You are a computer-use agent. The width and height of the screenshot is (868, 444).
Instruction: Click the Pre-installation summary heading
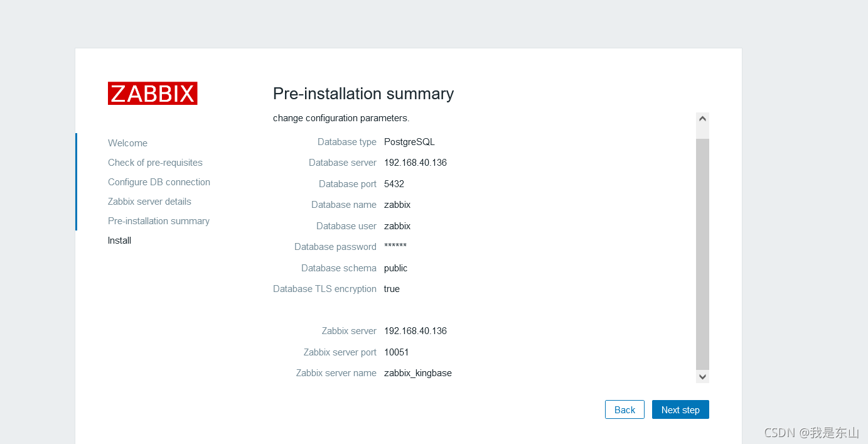(x=363, y=94)
